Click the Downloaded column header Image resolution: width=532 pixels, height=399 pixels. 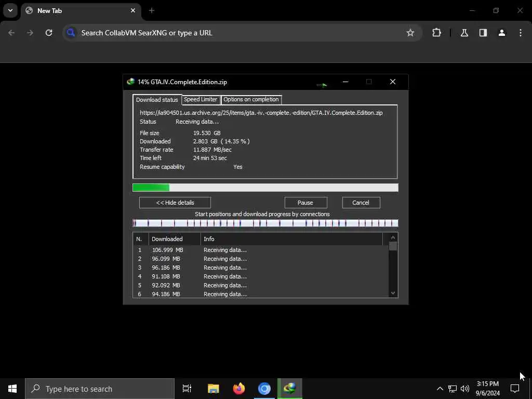(175, 239)
